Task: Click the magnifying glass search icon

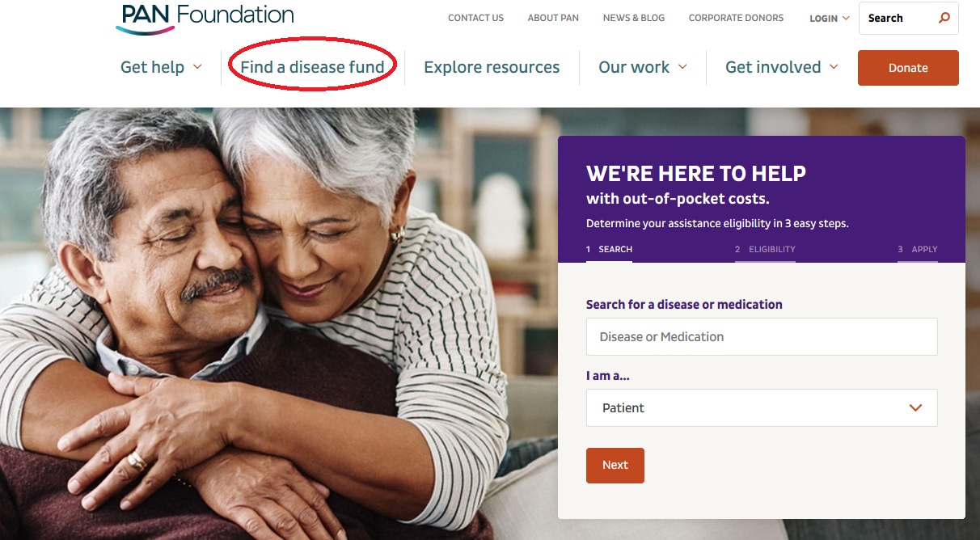Action: (x=944, y=18)
